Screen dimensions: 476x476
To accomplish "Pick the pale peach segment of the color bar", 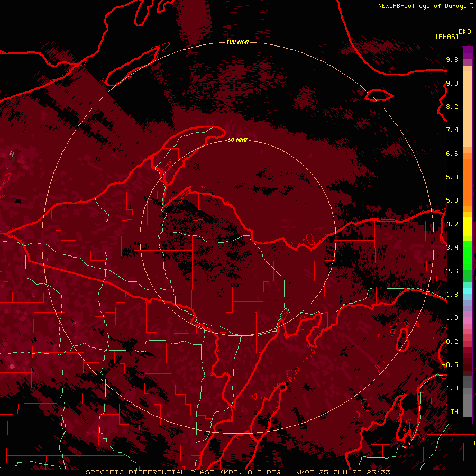I will pos(467,108).
